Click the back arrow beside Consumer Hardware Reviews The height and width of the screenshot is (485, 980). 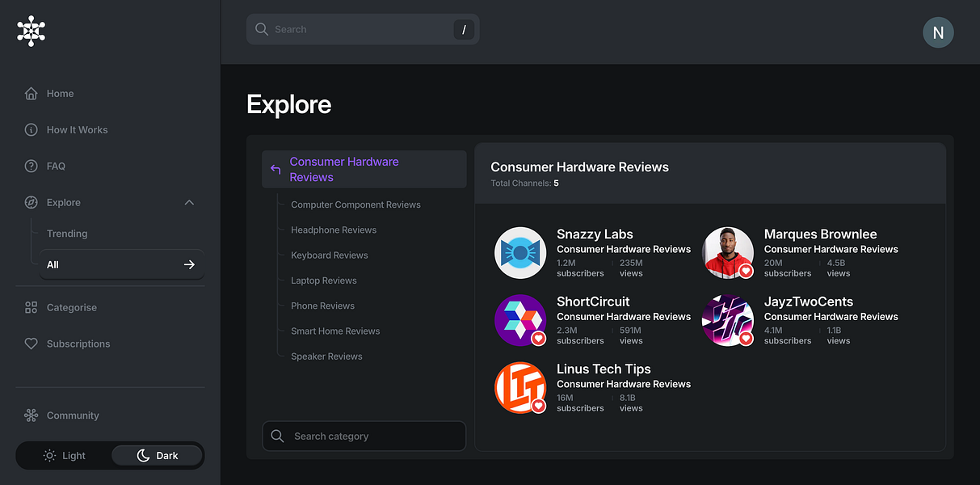pyautogui.click(x=275, y=170)
